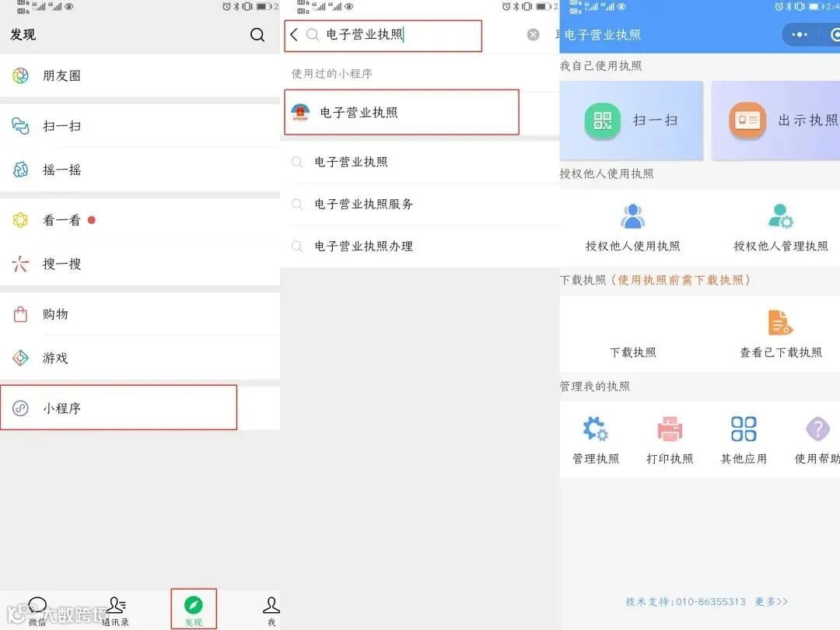This screenshot has width=840, height=630.
Task: Open 购物 shopping bag icon
Action: (20, 314)
